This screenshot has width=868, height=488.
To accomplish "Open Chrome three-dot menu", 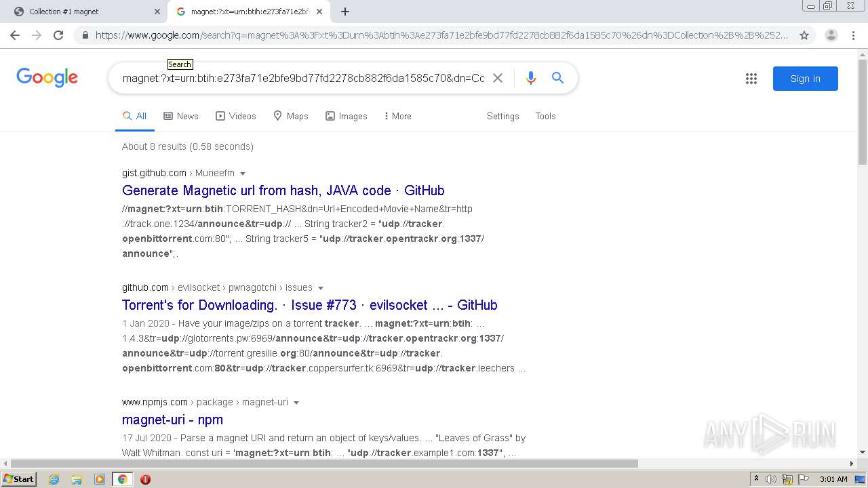I will tap(853, 35).
